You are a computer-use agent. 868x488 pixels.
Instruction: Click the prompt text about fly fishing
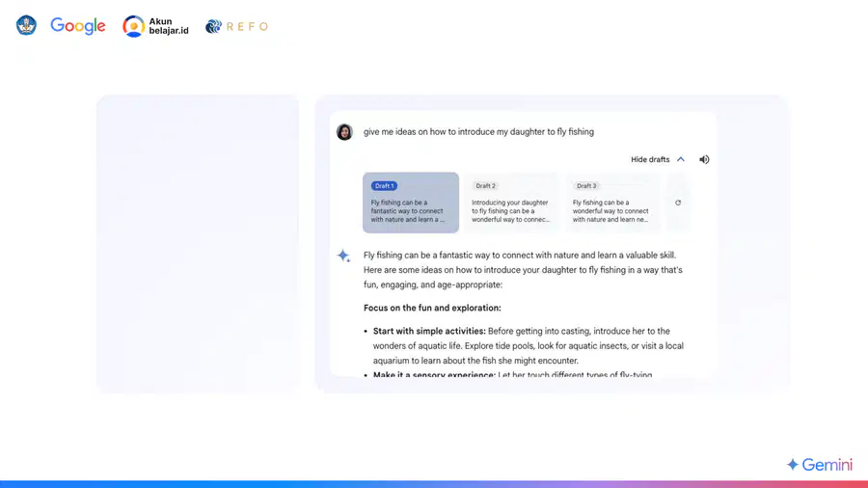(x=478, y=132)
